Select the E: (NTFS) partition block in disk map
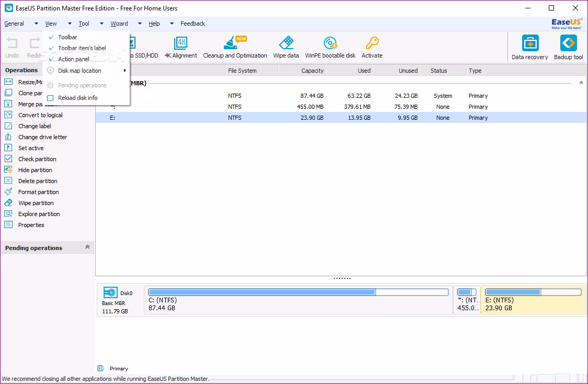 pos(533,300)
